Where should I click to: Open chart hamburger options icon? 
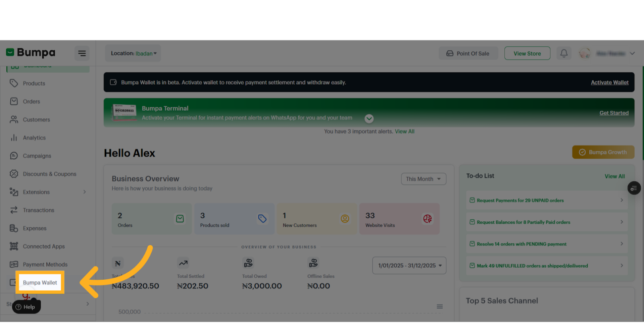440,306
